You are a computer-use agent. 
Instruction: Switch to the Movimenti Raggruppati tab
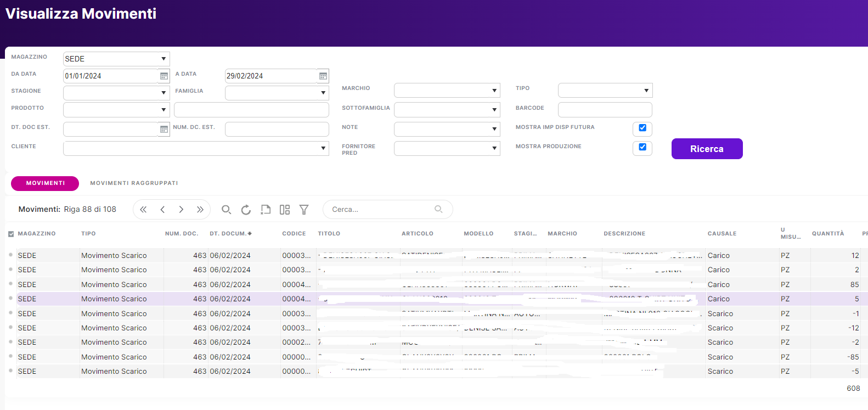point(134,183)
